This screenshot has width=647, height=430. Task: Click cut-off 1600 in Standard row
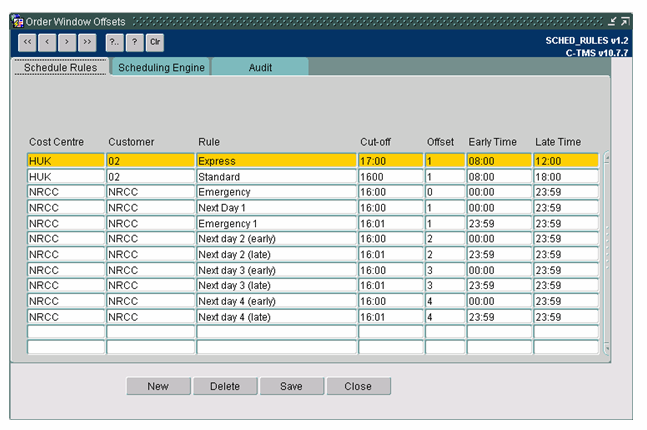pyautogui.click(x=391, y=177)
